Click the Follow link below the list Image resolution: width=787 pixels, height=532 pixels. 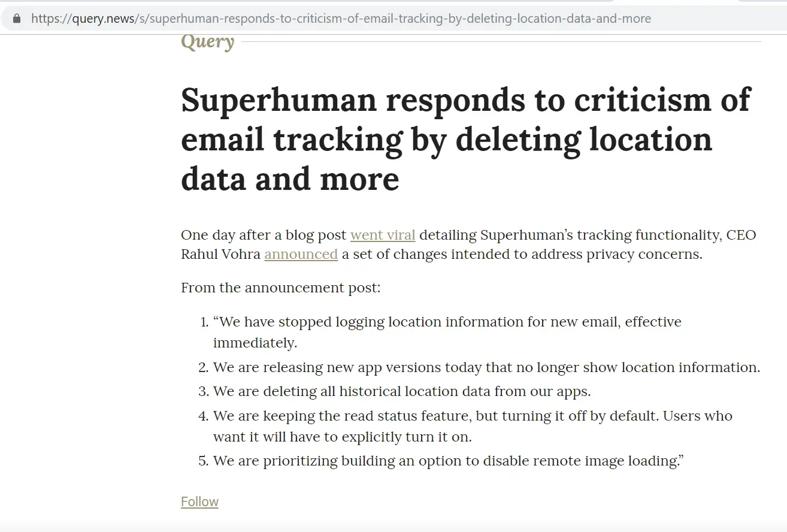[199, 501]
